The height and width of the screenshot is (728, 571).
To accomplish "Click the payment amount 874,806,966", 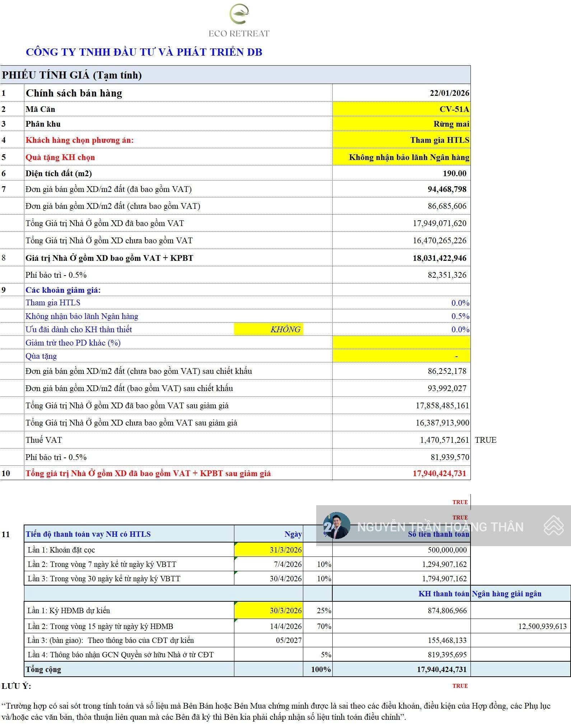I will 447,610.
